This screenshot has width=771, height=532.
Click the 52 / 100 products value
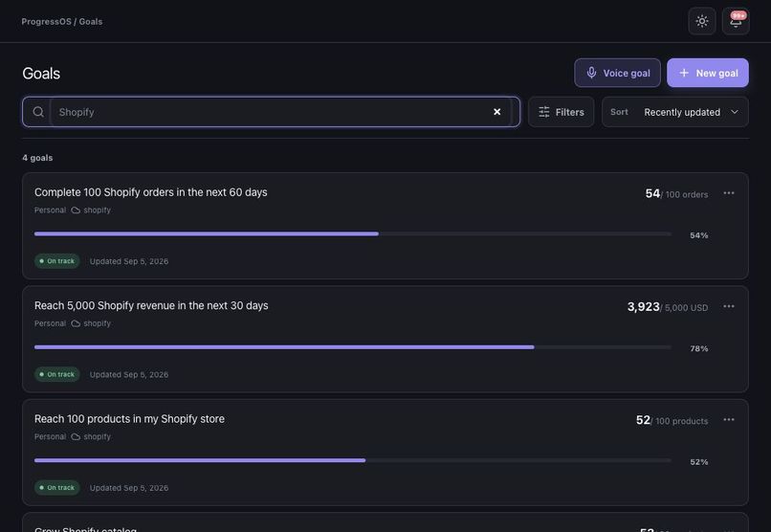coord(672,420)
